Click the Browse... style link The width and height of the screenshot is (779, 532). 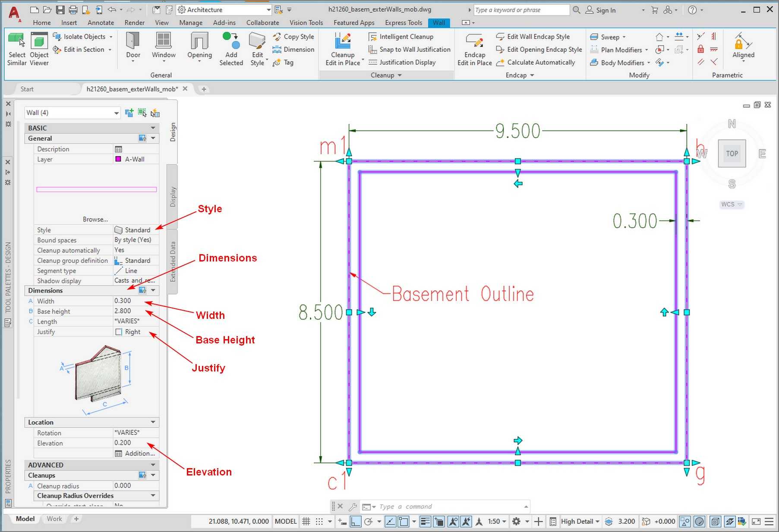pyautogui.click(x=95, y=219)
